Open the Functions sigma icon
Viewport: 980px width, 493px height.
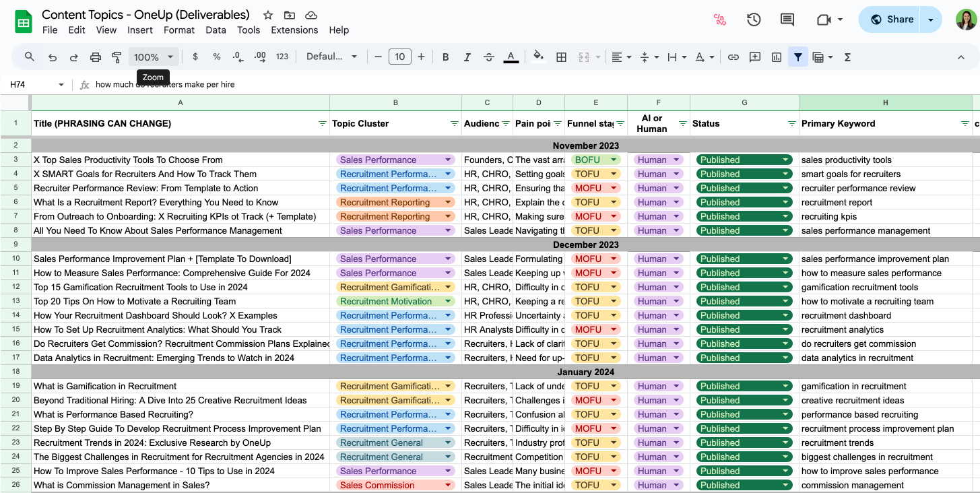coord(847,57)
